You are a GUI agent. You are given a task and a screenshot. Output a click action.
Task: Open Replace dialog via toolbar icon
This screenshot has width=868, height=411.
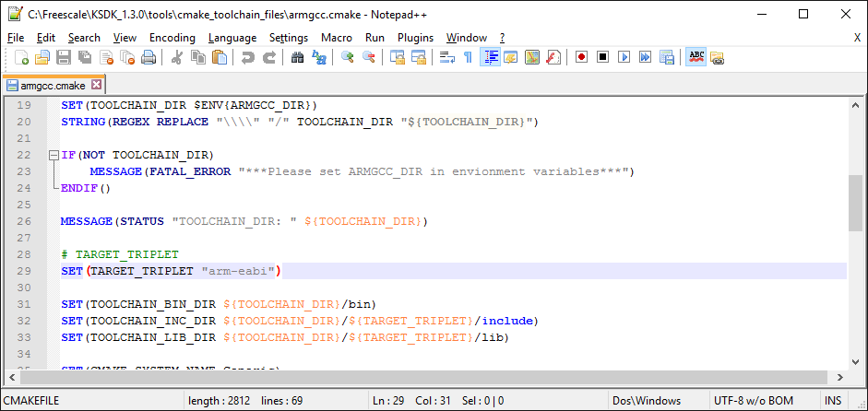click(x=319, y=57)
